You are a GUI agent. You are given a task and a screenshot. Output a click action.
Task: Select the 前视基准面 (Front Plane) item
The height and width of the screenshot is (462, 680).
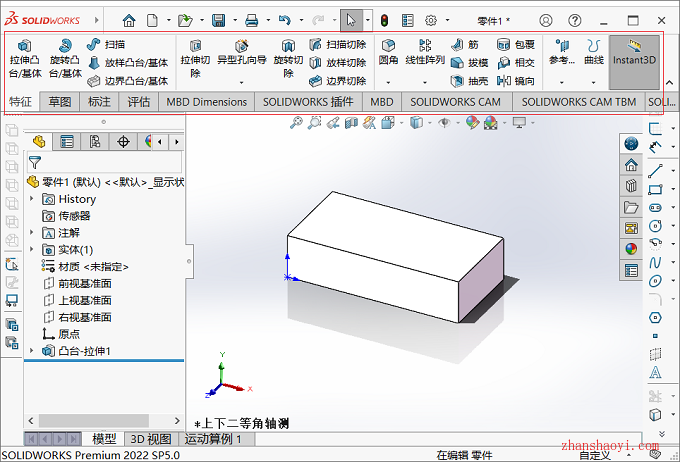pyautogui.click(x=78, y=283)
